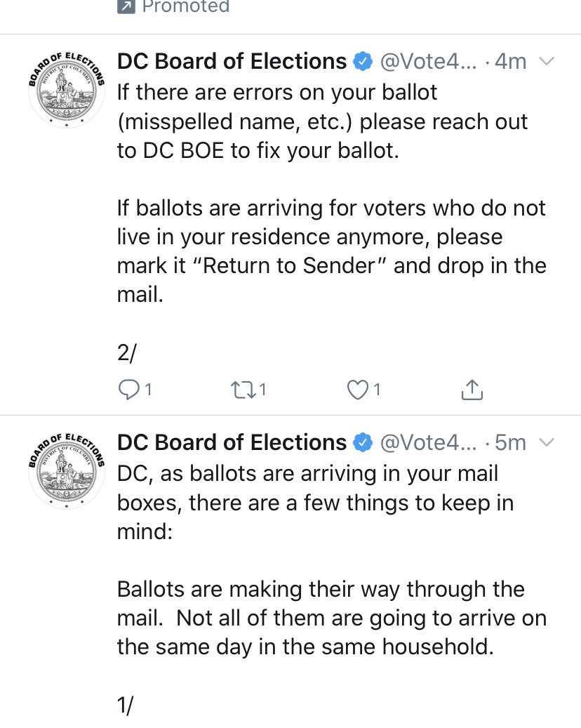
Task: Open DC Board of Elections name on 5m tweet
Action: (232, 442)
